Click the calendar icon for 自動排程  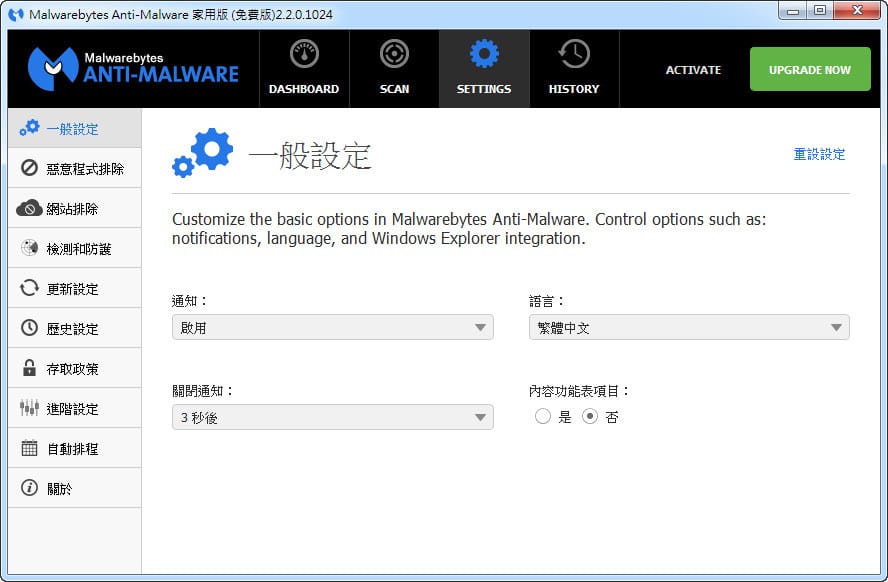[29, 448]
